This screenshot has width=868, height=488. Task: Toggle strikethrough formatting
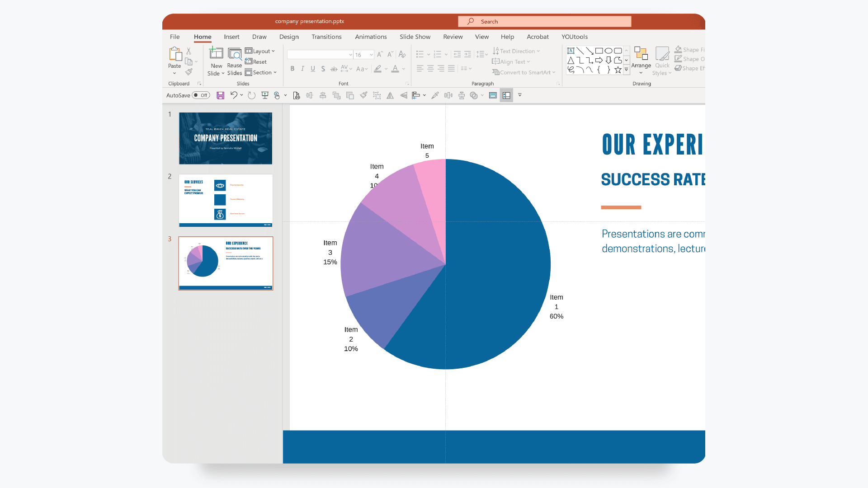point(334,69)
